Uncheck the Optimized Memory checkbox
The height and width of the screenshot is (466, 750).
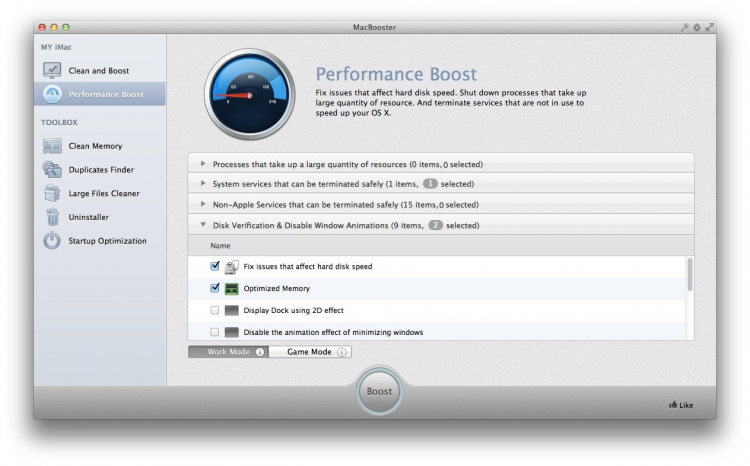(x=215, y=288)
